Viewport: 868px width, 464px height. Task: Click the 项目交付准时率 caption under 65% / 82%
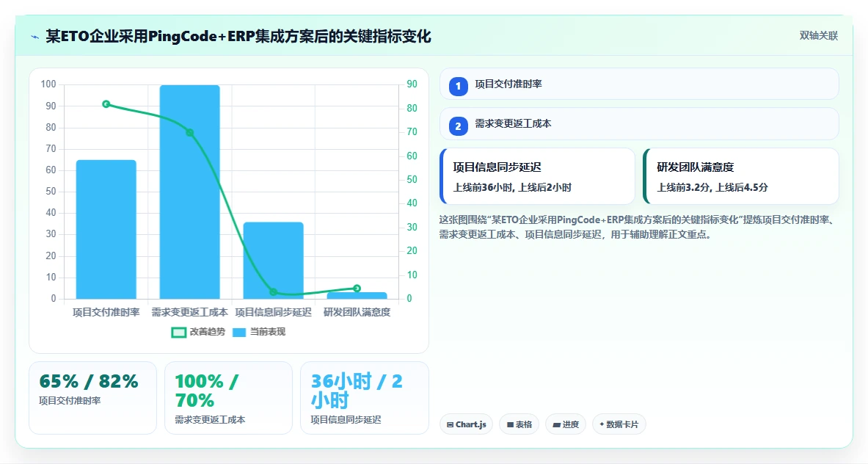70,401
